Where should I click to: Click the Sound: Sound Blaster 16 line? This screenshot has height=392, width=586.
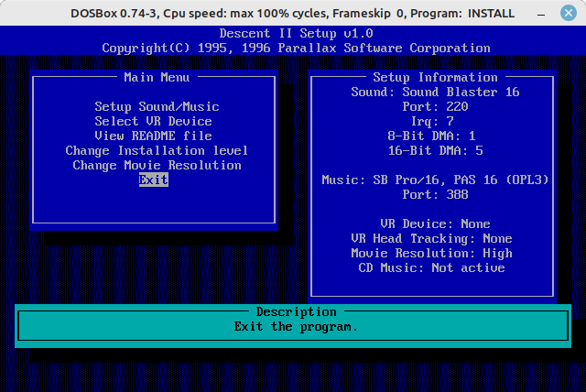point(436,92)
